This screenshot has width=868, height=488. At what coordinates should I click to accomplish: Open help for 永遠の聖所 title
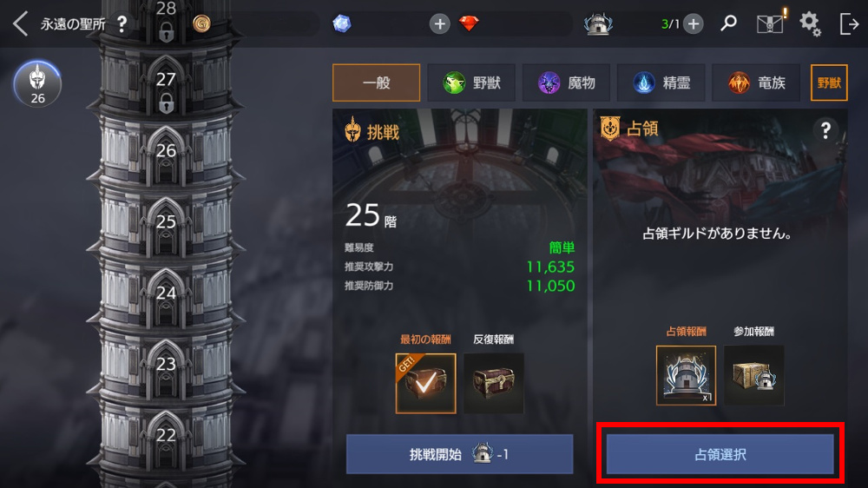pos(122,24)
